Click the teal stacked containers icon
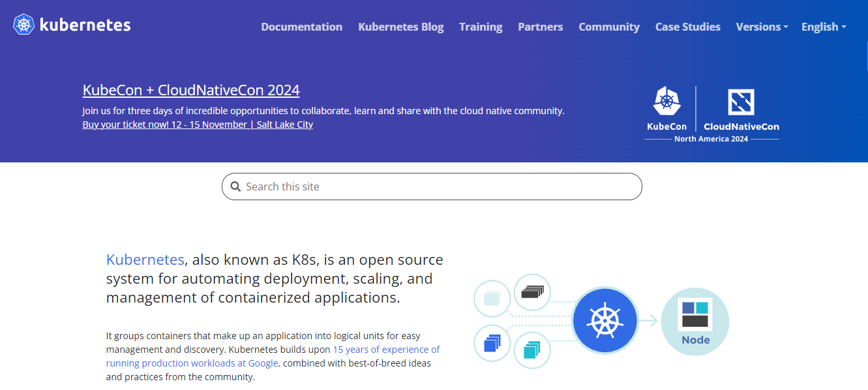 [x=532, y=349]
